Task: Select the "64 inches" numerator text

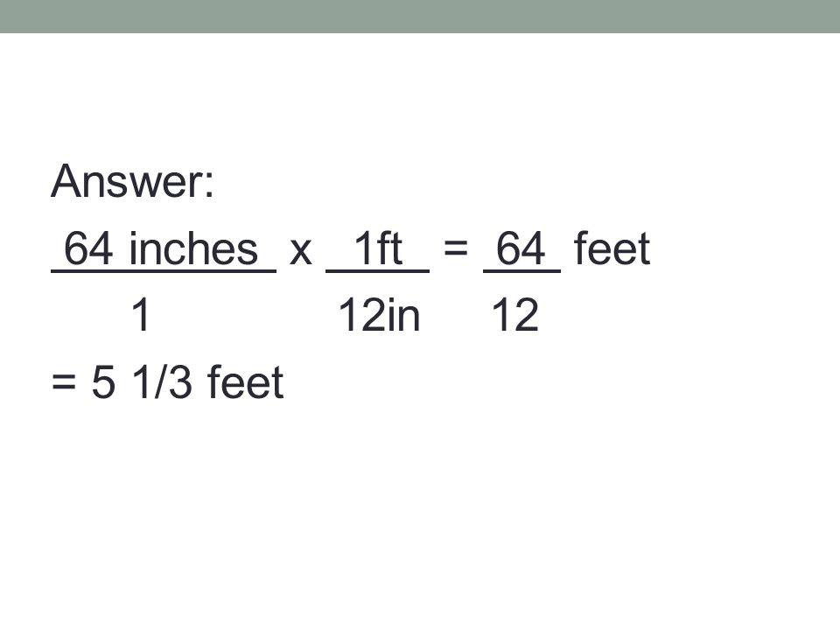Action: (161, 248)
